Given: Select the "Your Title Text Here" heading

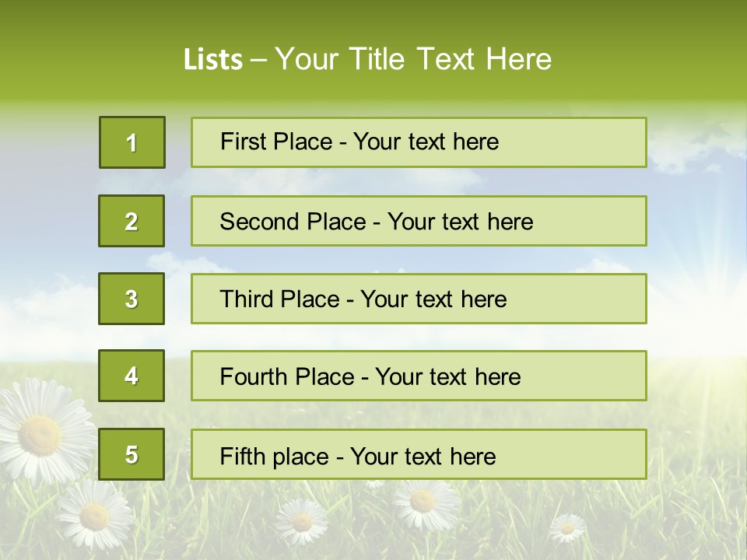Looking at the screenshot, I should (413, 59).
